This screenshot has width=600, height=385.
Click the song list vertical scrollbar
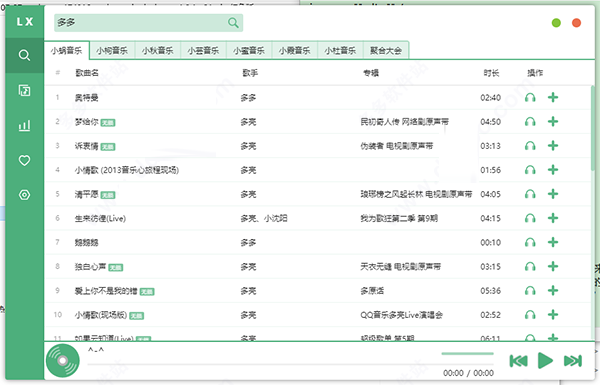coord(593,128)
